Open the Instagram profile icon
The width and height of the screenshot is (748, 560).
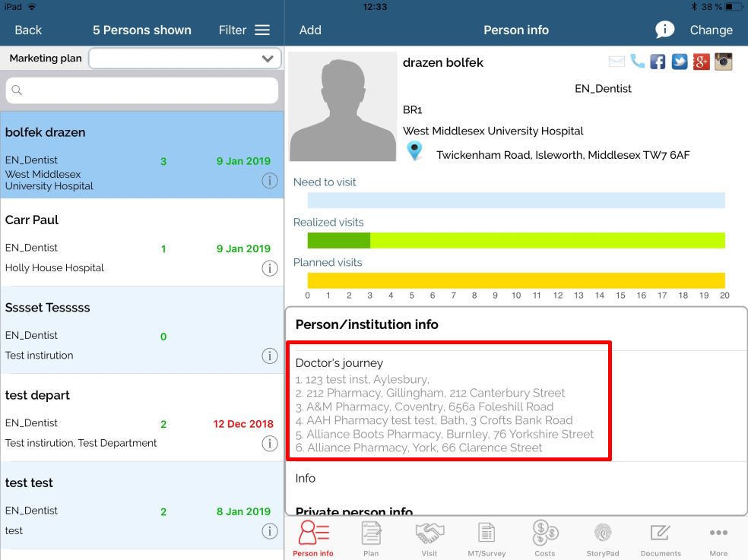click(723, 62)
